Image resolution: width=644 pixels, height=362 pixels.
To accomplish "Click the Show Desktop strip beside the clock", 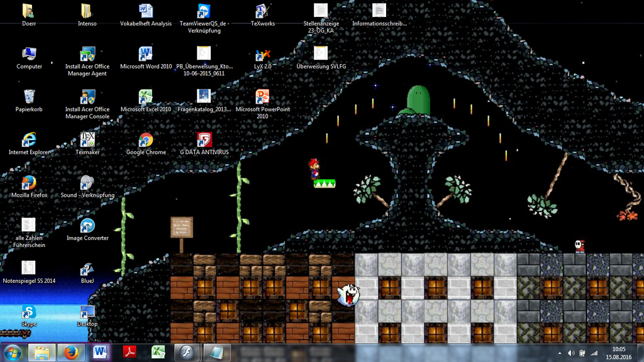I will tap(641, 353).
